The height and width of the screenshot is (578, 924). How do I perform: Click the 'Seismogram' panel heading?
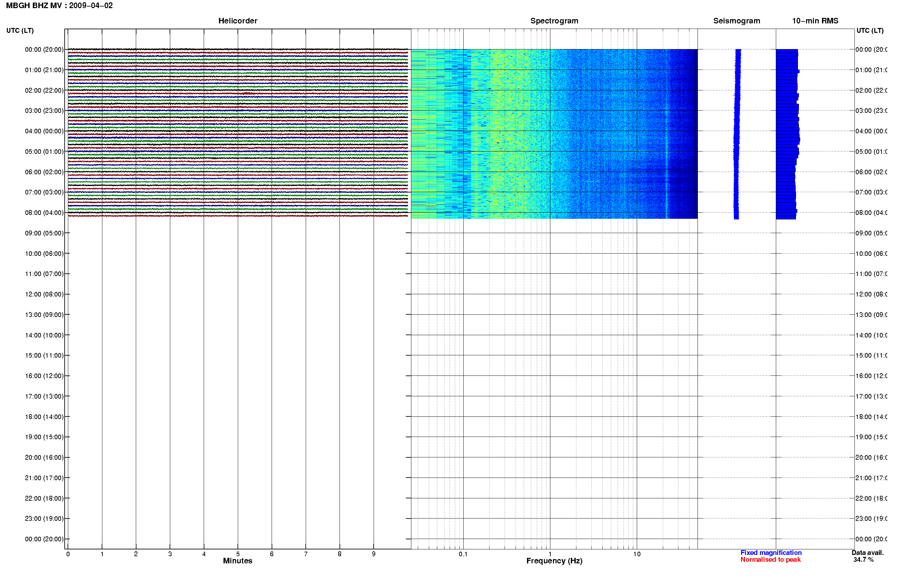[x=737, y=21]
